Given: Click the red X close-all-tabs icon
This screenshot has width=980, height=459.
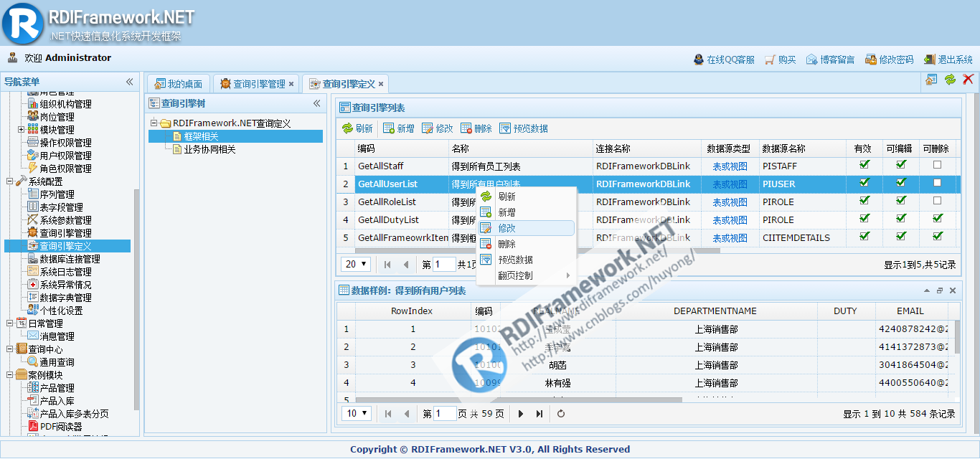Looking at the screenshot, I should [x=968, y=80].
